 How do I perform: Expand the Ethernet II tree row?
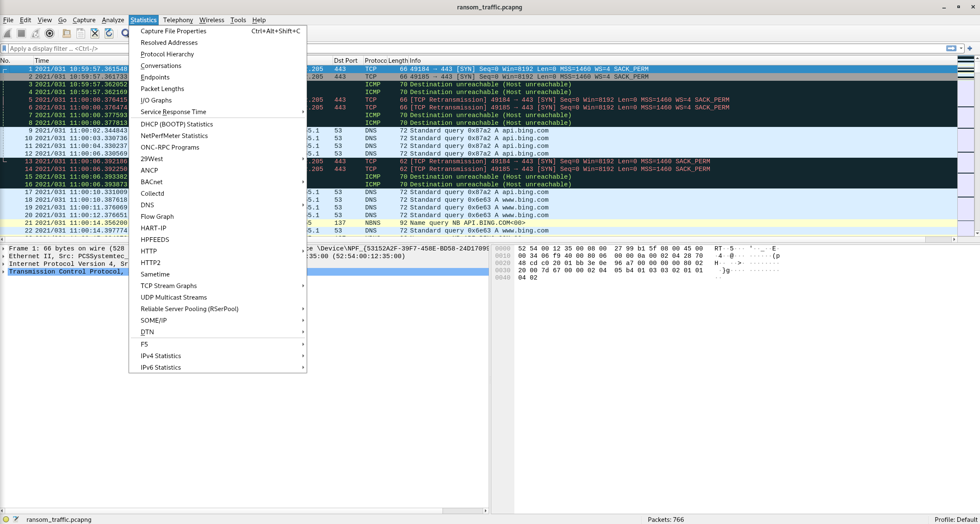tap(3, 256)
